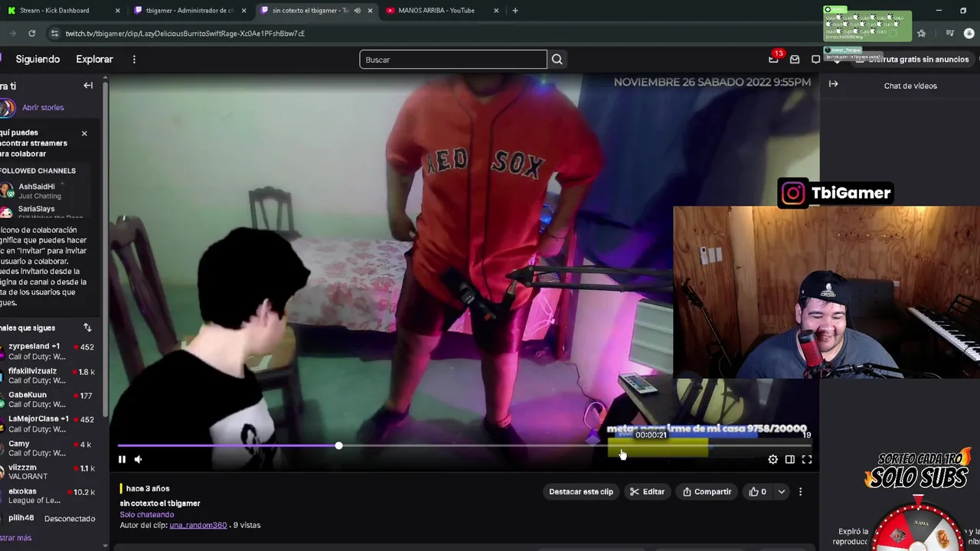This screenshot has height=551, width=980.
Task: Open the Editar clip option
Action: [647, 491]
